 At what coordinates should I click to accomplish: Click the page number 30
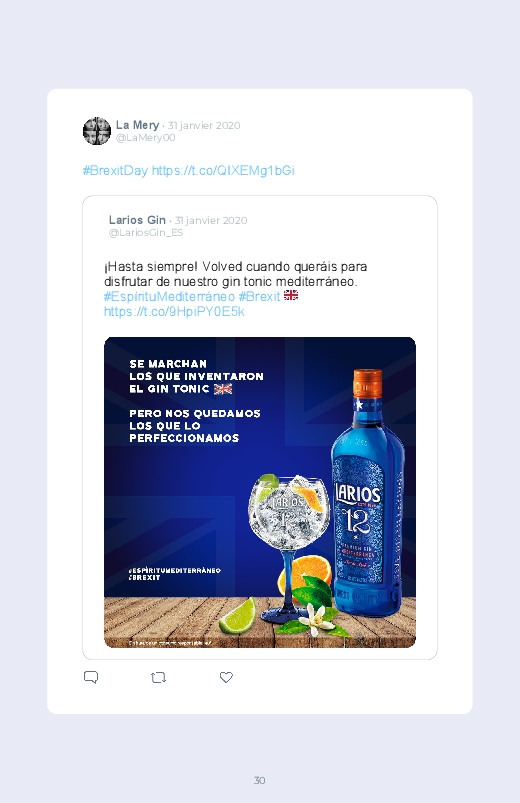point(260,780)
